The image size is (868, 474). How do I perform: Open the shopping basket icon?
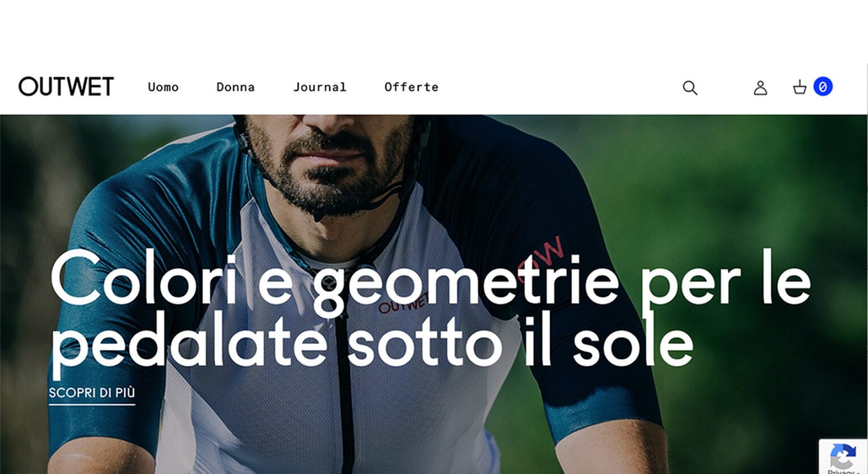pos(799,87)
